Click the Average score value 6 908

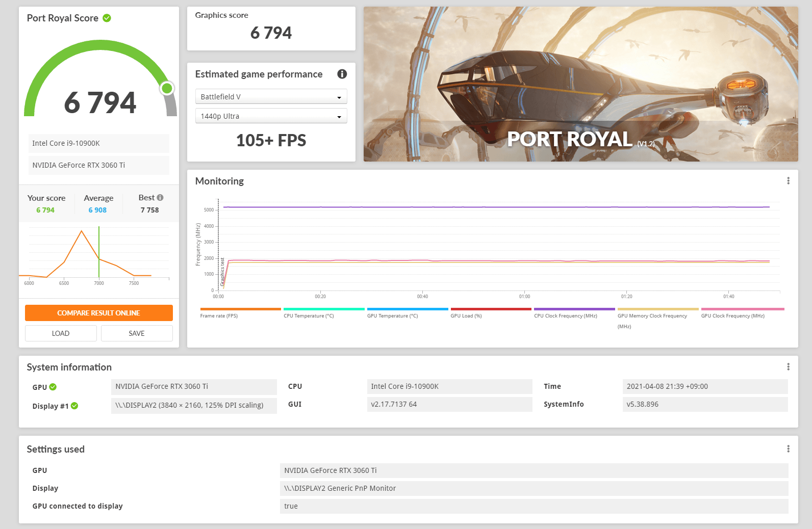coord(97,210)
